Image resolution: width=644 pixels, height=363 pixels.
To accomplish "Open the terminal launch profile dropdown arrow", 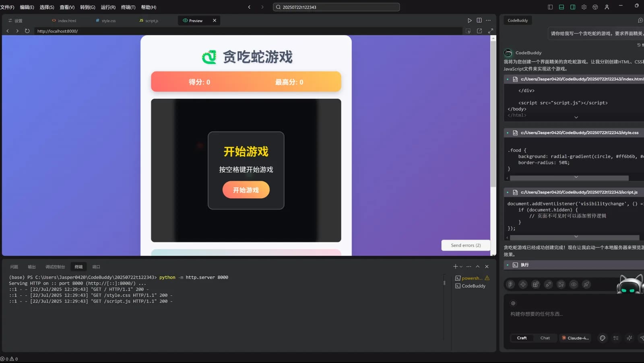I will click(461, 267).
